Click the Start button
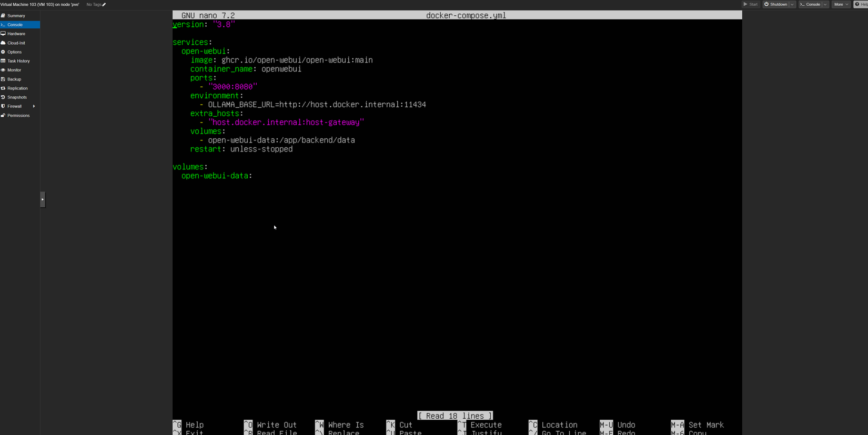This screenshot has height=435, width=868. [x=751, y=4]
